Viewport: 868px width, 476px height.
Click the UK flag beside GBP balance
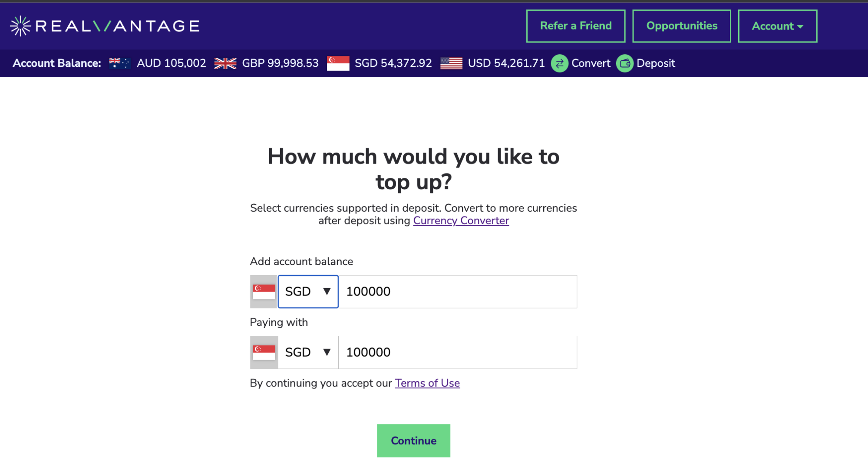pyautogui.click(x=225, y=63)
